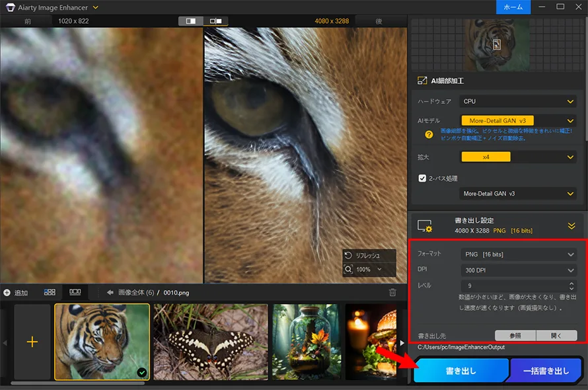Click the 1020 x 822 source size label
588x390 pixels.
click(x=73, y=21)
